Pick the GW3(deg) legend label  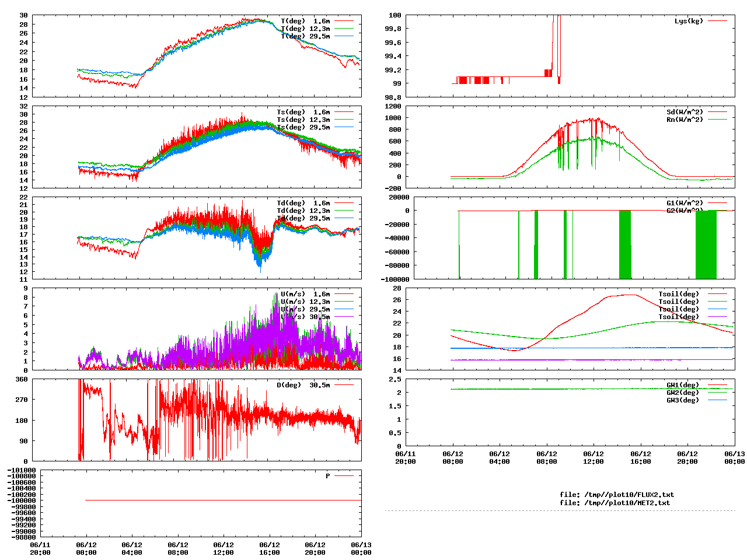[683, 400]
